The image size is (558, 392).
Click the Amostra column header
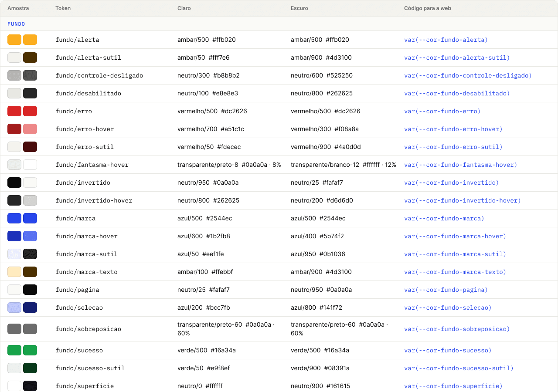coord(18,8)
